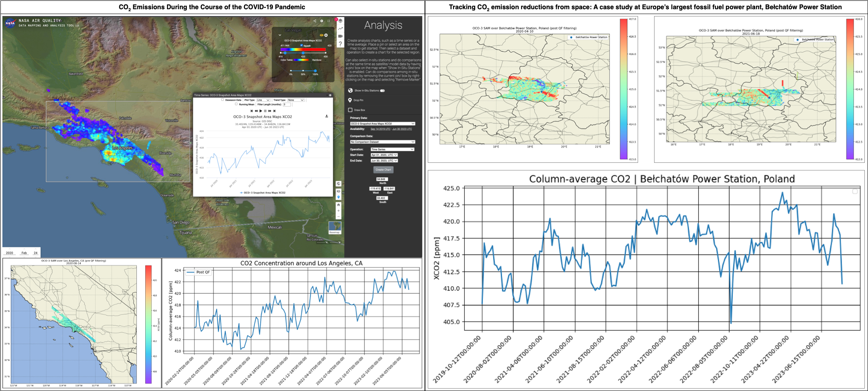The image size is (868, 391).
Task: Open the map layers panel icon
Action: [x=340, y=21]
